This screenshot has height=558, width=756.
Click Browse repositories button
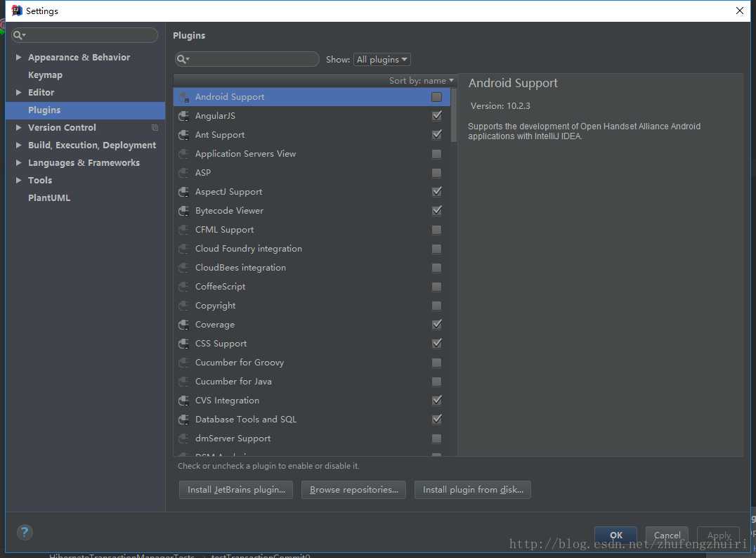tap(354, 490)
